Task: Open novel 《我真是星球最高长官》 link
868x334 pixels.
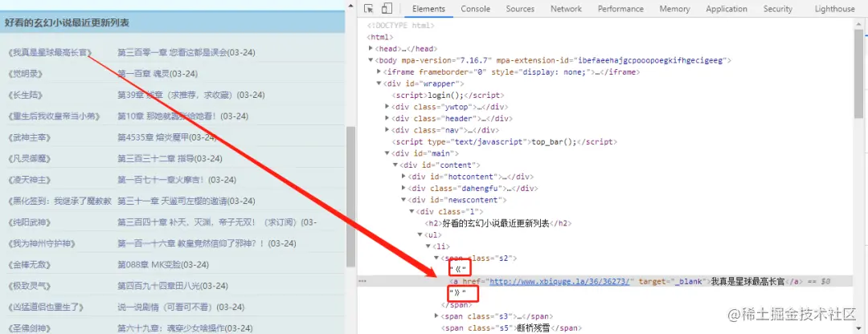Action: click(50, 52)
